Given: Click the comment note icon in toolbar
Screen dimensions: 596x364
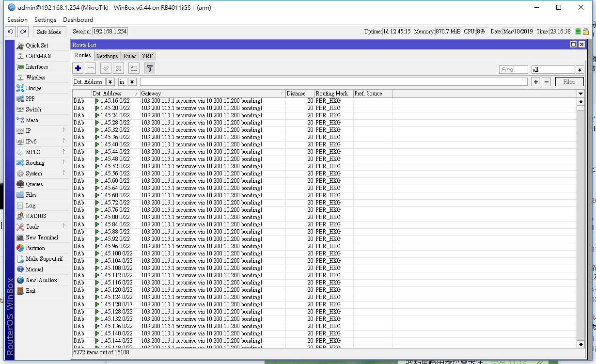Looking at the screenshot, I should coord(134,69).
